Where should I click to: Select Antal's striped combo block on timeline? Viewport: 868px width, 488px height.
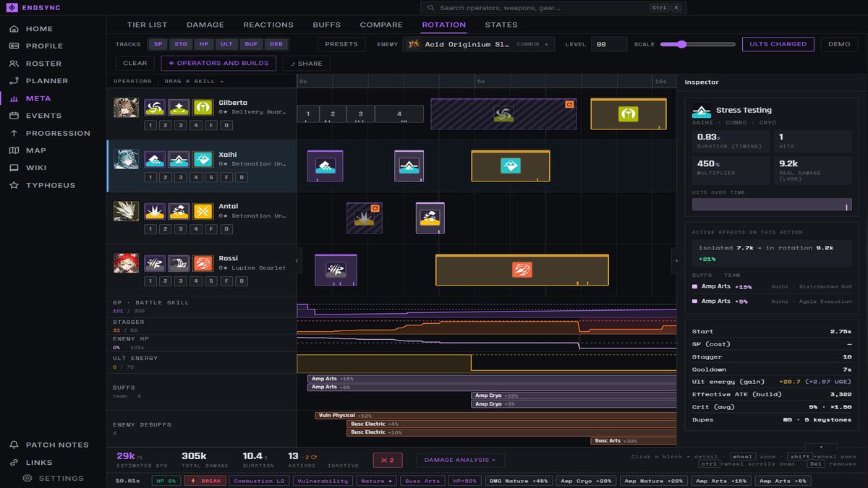(x=364, y=218)
